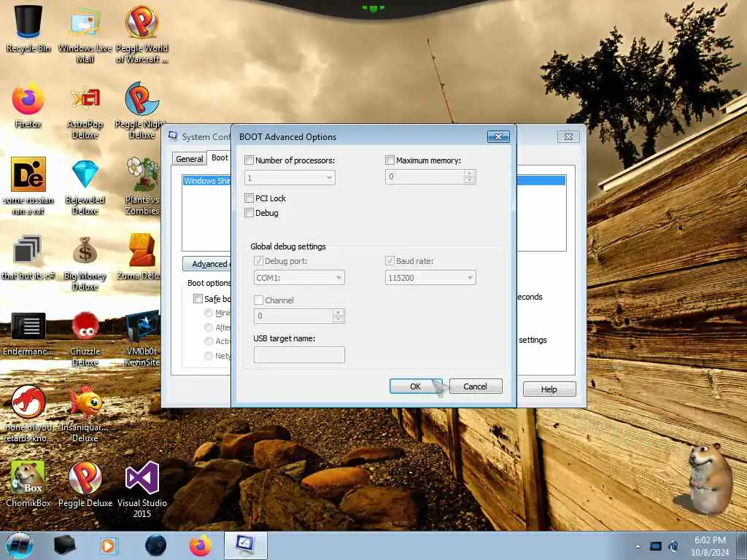Screen dimensions: 747x560
Task: Open Windows Live Mail desktop icon
Action: [x=85, y=34]
